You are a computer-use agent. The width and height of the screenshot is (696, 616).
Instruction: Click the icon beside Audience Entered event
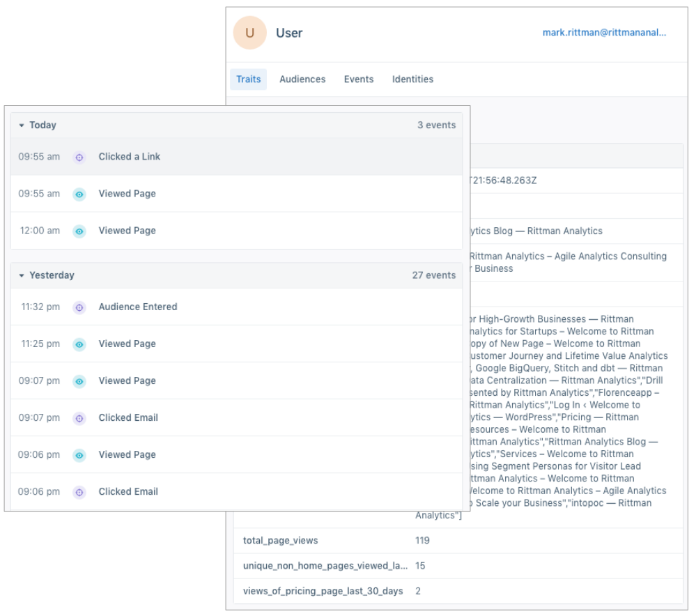[x=79, y=307]
